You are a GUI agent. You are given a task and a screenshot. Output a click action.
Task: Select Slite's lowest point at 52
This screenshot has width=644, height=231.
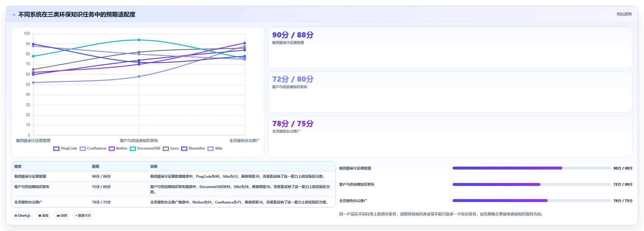[33, 83]
